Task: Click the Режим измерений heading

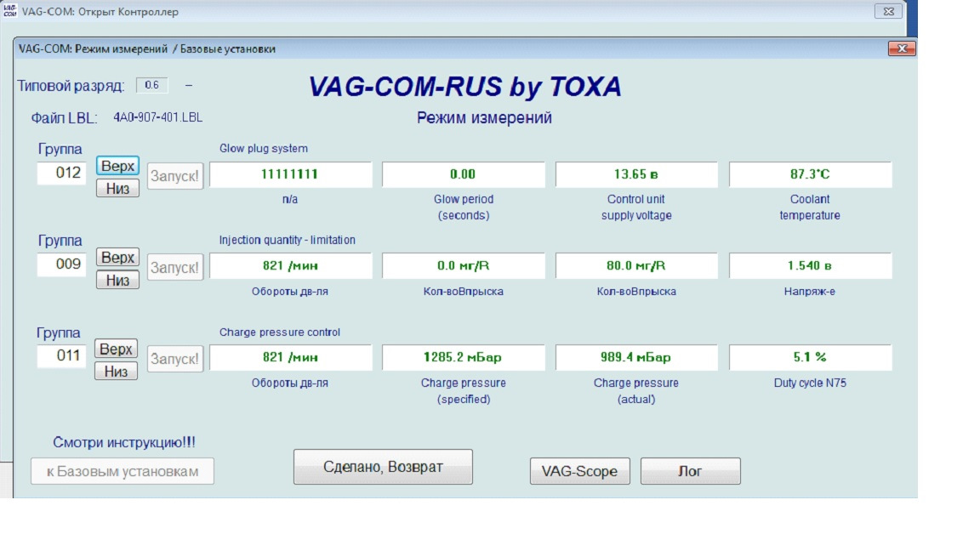Action: coord(484,118)
